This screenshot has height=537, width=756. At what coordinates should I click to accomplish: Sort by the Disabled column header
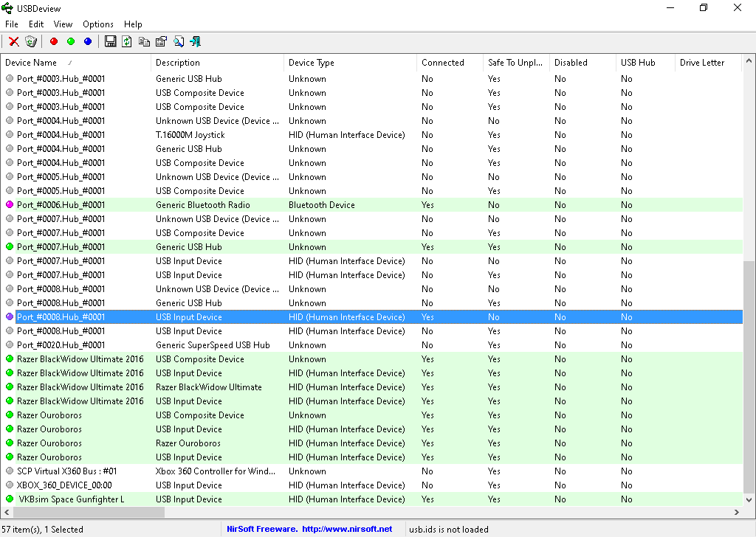point(583,63)
